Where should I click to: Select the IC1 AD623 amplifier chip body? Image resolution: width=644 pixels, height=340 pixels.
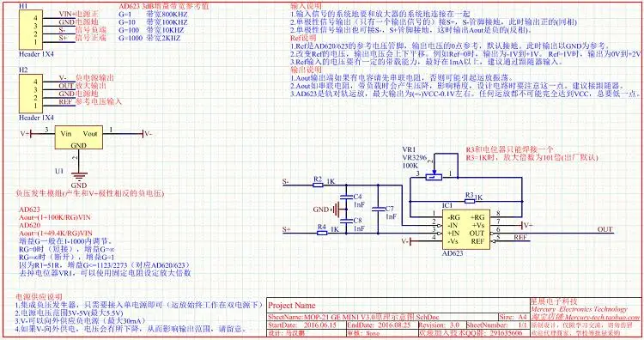tap(465, 229)
